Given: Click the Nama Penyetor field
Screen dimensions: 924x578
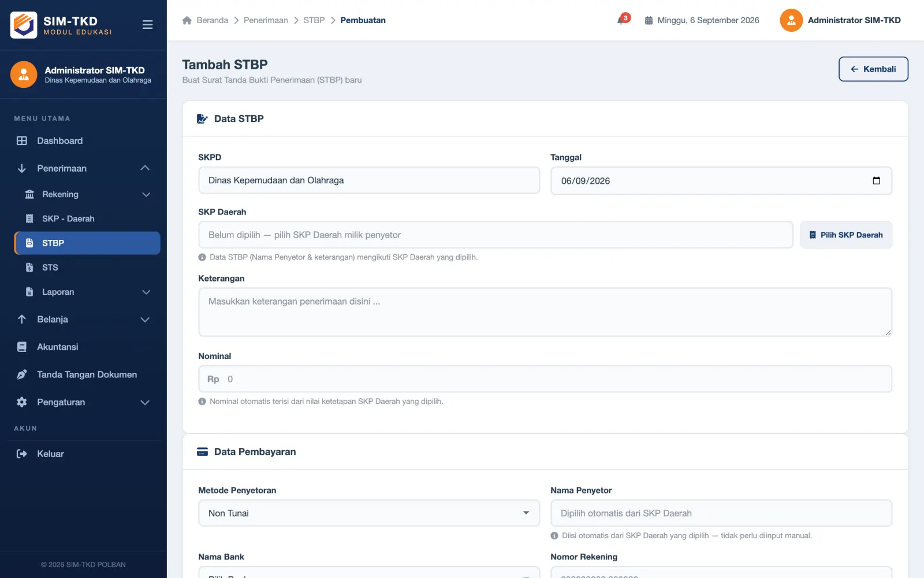Looking at the screenshot, I should pos(721,513).
